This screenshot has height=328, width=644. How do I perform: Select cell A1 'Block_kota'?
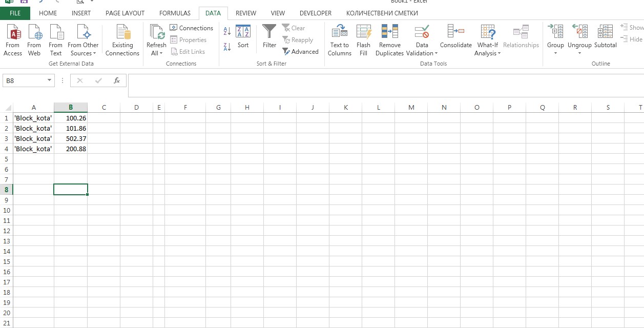pyautogui.click(x=34, y=118)
